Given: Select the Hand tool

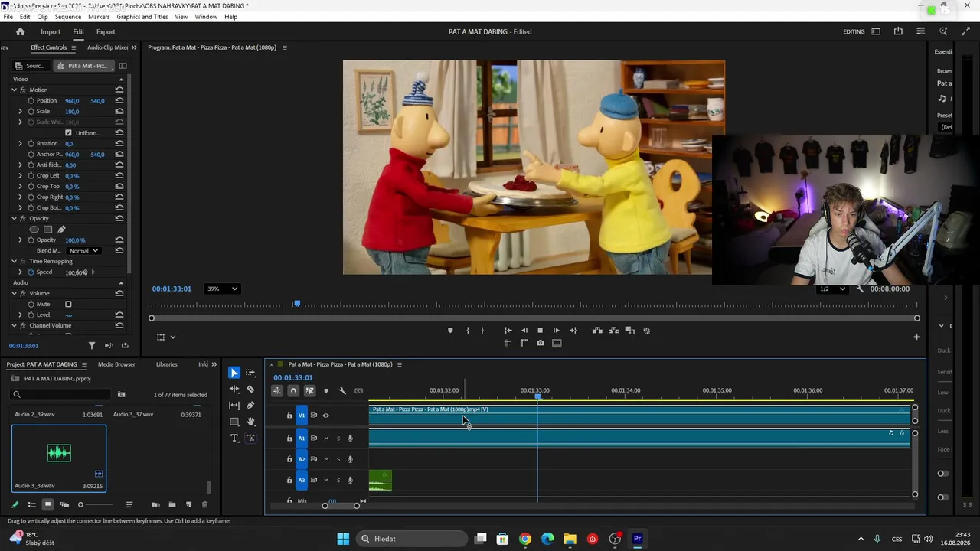Looking at the screenshot, I should (x=250, y=422).
